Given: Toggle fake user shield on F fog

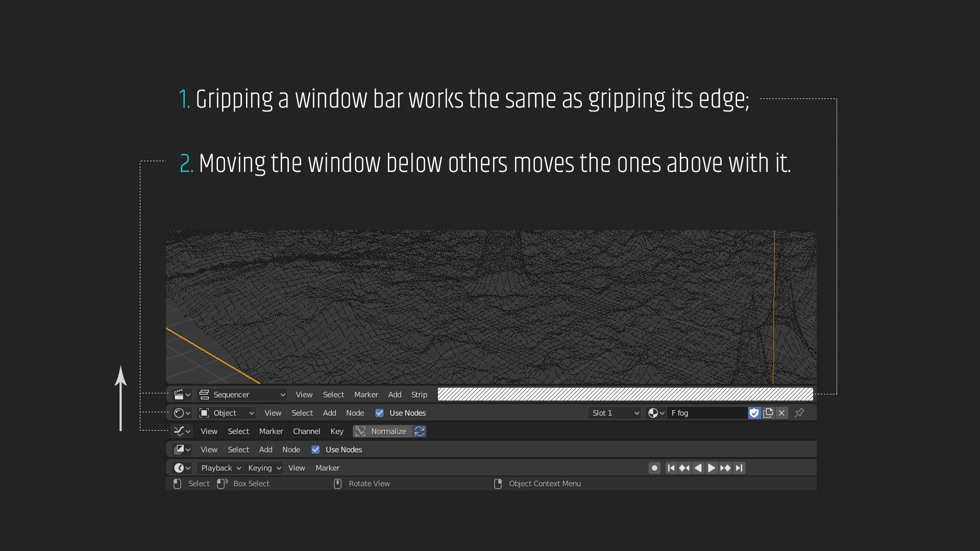Looking at the screenshot, I should (754, 413).
